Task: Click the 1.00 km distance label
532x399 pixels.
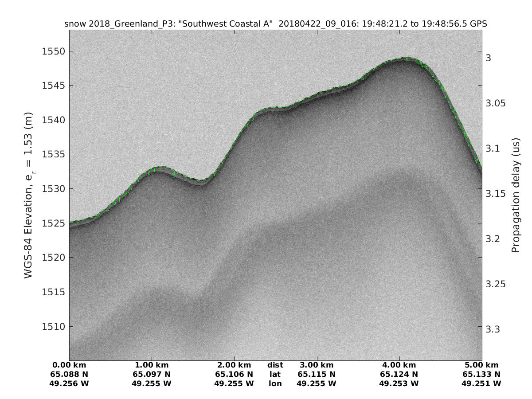Action: click(x=152, y=365)
